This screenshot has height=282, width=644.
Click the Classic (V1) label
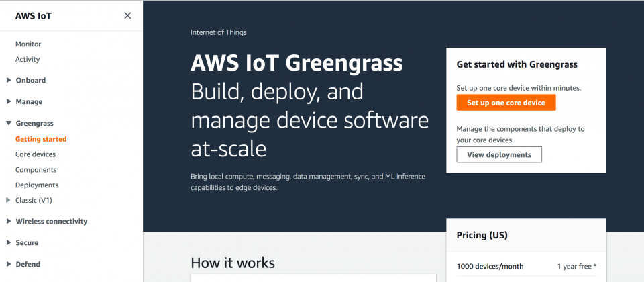click(34, 200)
